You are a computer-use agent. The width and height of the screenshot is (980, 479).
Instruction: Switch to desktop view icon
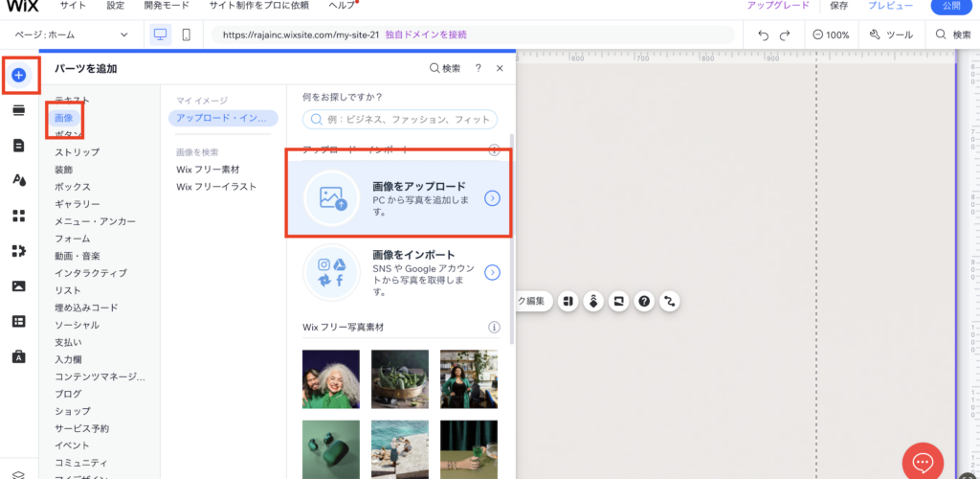tap(160, 35)
